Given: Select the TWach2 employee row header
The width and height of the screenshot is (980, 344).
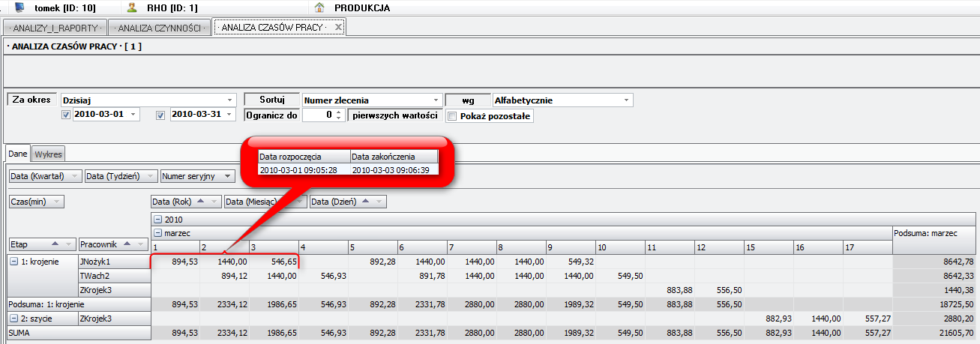Looking at the screenshot, I should click(115, 276).
